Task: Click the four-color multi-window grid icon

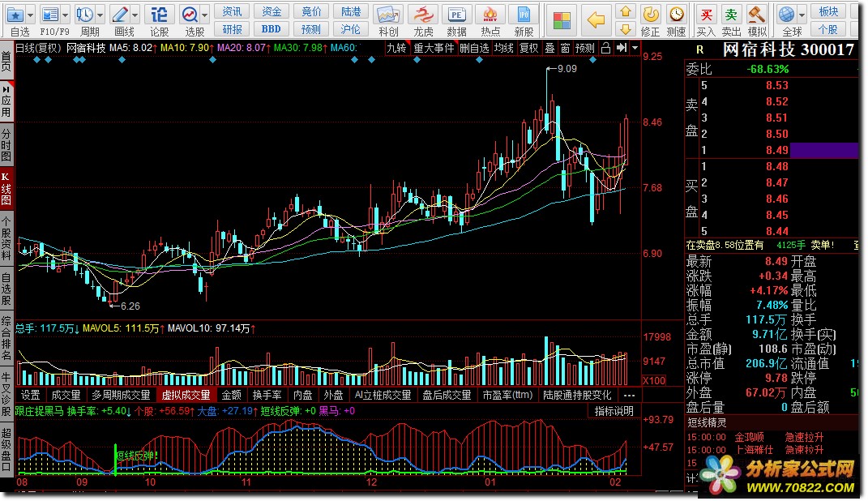Action: click(562, 20)
